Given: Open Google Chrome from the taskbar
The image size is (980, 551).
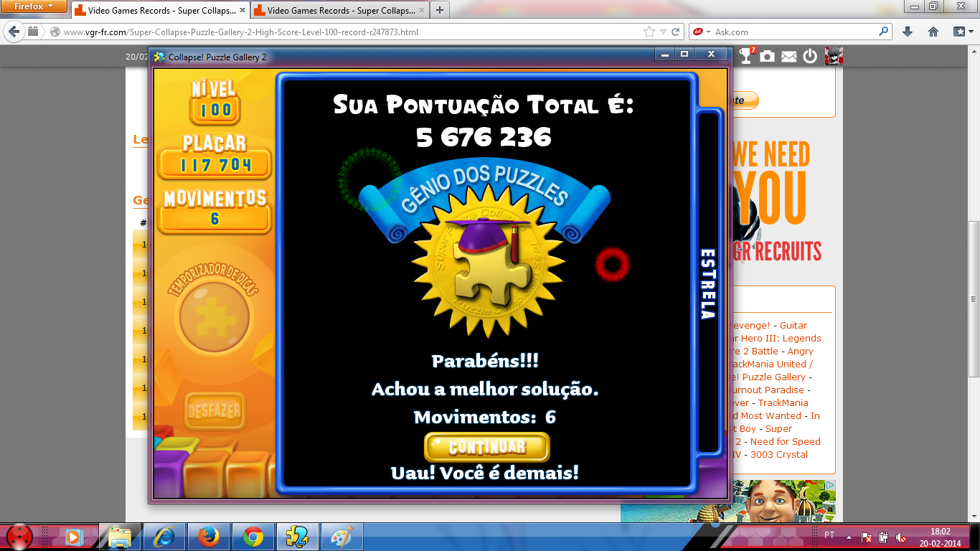Looking at the screenshot, I should 253,536.
